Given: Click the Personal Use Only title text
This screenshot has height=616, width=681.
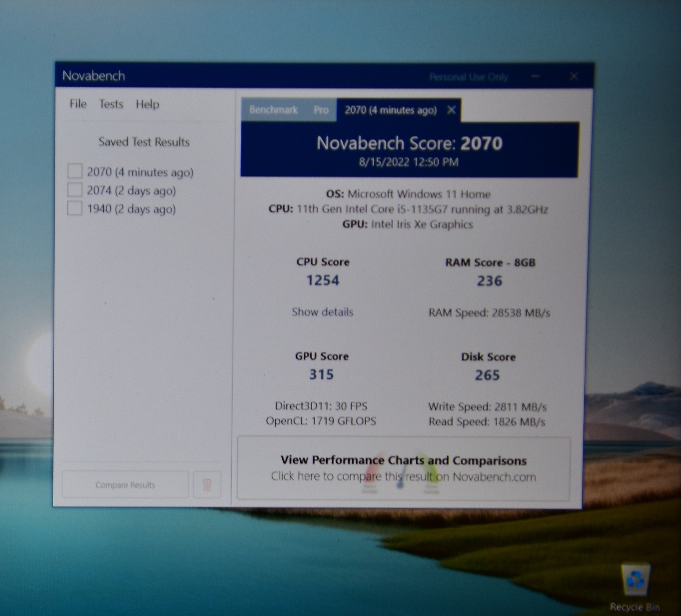Looking at the screenshot, I should (469, 77).
